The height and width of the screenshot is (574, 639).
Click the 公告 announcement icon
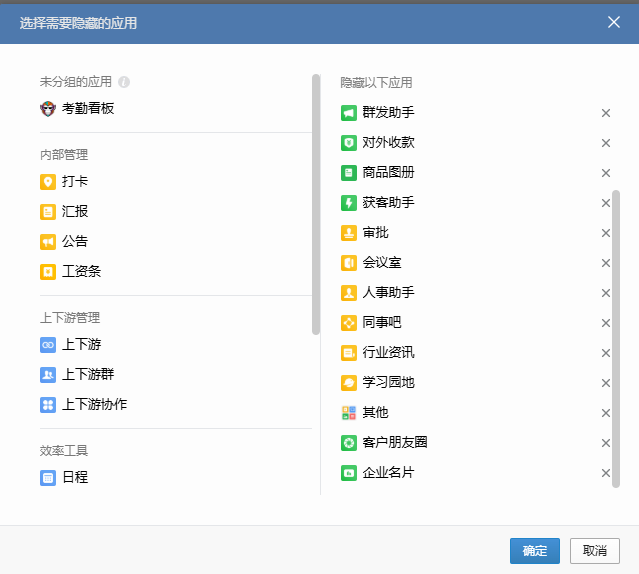tap(48, 242)
